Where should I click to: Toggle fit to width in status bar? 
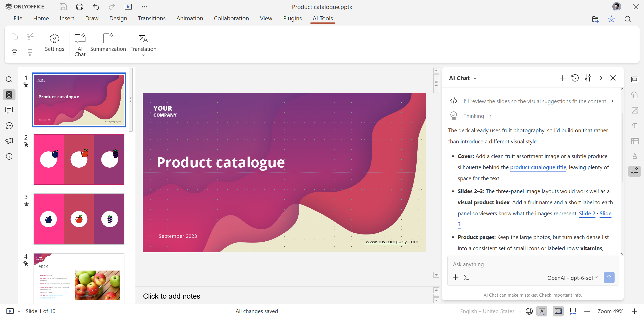573,311
